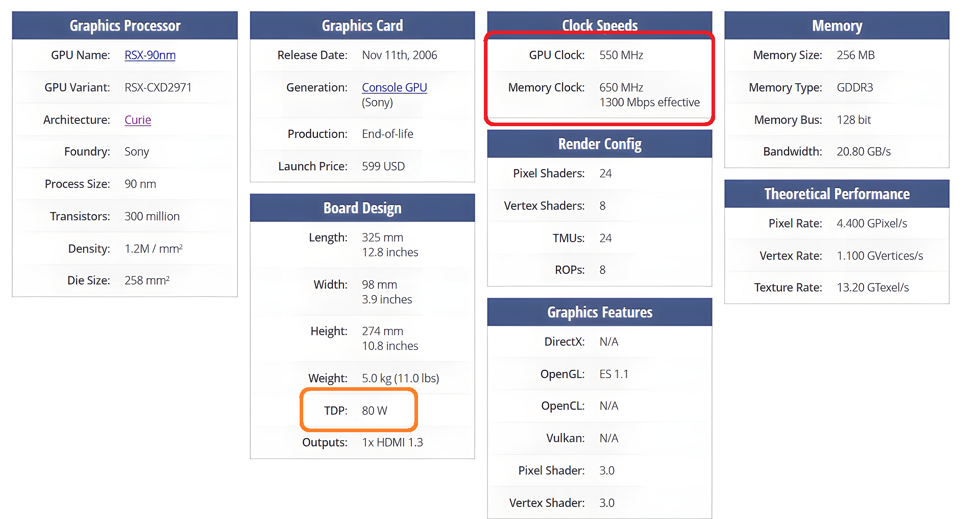
Task: Click the Nov 11th, 2006 release date
Action: (400, 55)
